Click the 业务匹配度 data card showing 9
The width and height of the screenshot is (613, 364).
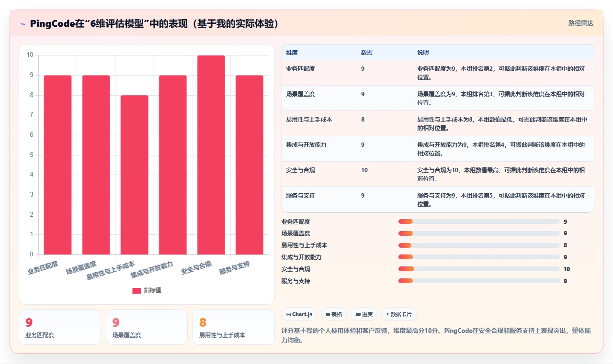60,327
